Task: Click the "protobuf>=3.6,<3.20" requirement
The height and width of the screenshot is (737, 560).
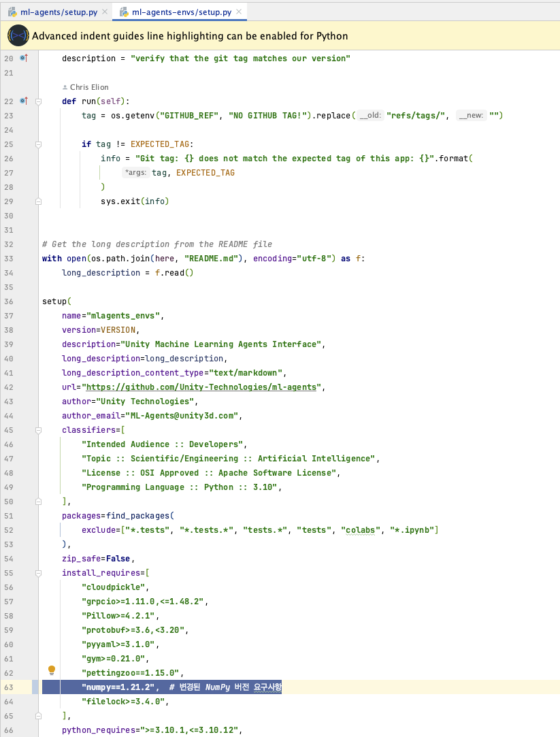Action: [133, 630]
